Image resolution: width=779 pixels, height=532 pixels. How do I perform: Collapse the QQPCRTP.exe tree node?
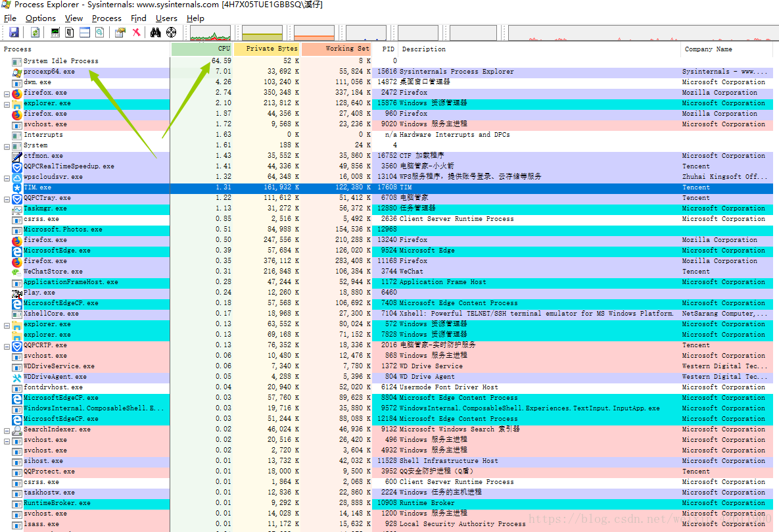pyautogui.click(x=7, y=347)
